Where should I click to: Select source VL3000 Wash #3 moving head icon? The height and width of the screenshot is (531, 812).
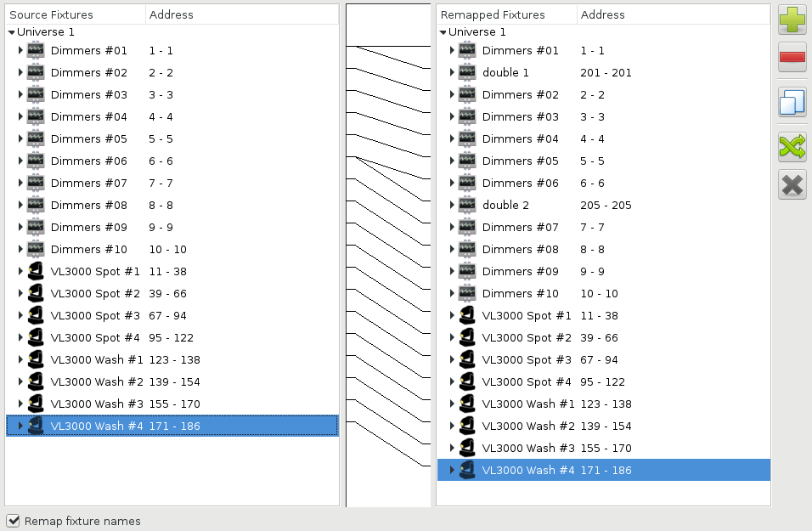click(x=36, y=404)
